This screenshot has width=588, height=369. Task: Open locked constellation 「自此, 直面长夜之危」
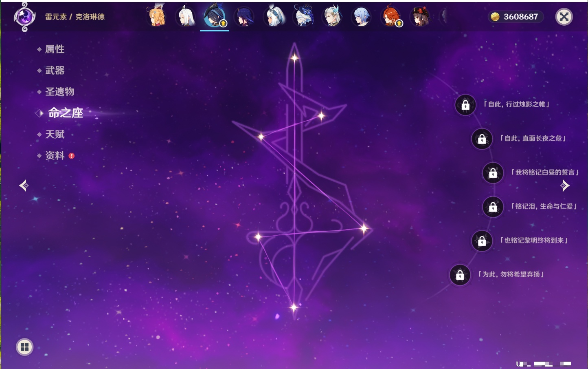[x=482, y=139]
